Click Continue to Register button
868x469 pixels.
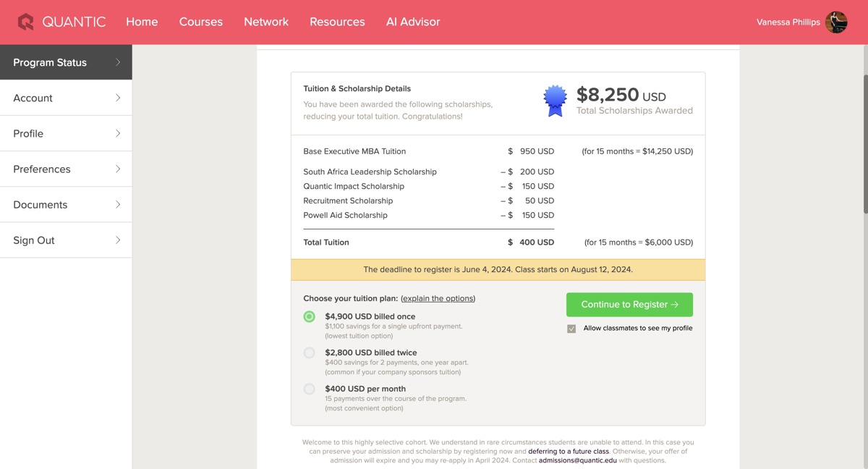coord(629,305)
